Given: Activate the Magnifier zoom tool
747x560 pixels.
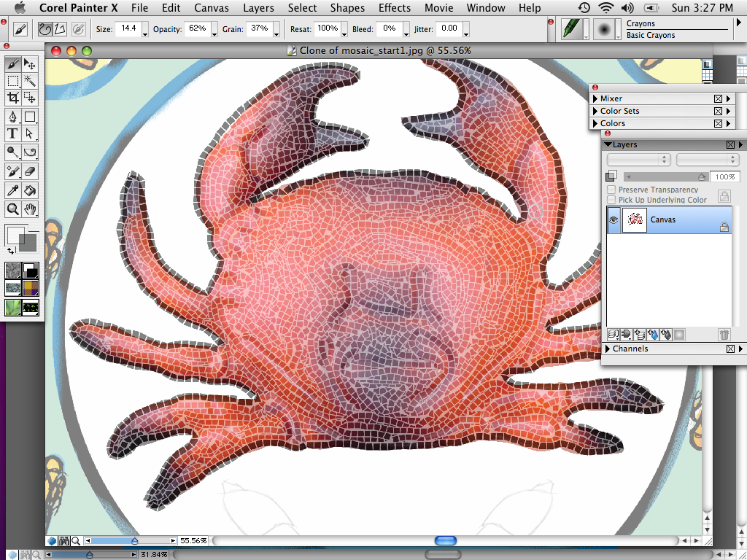Looking at the screenshot, I should click(x=12, y=209).
